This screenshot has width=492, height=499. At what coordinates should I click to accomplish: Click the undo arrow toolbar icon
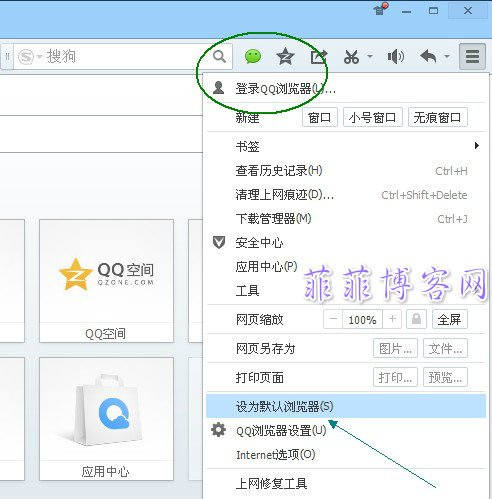tap(428, 56)
